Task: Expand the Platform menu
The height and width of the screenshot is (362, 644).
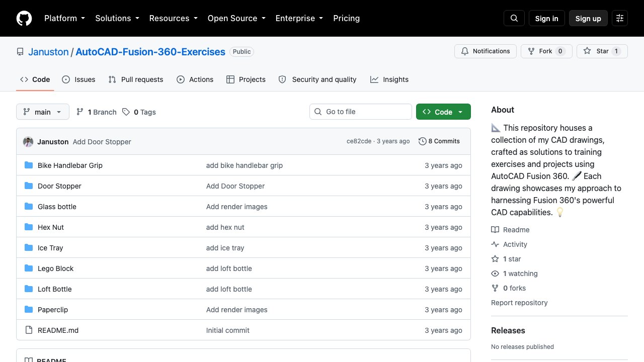Action: point(64,18)
